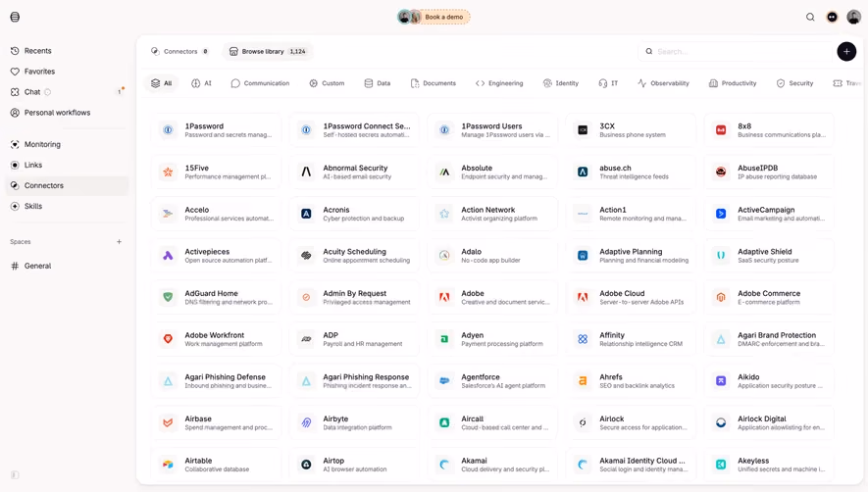
Task: Open the hamburger menu icon top left
Action: pos(15,18)
